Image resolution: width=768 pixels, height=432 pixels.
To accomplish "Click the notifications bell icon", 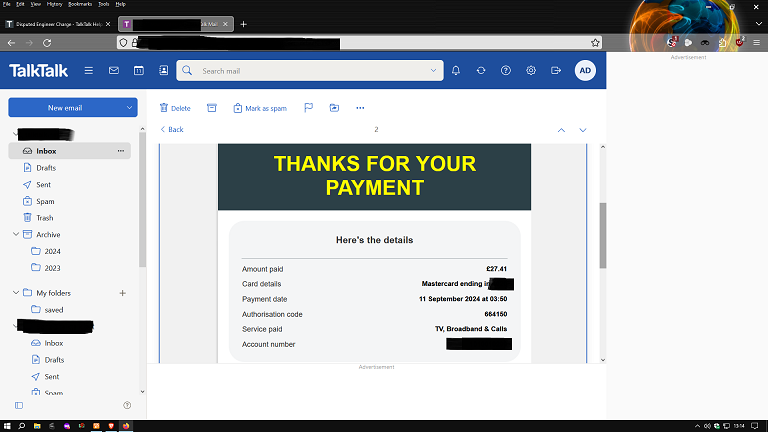I will pos(456,71).
